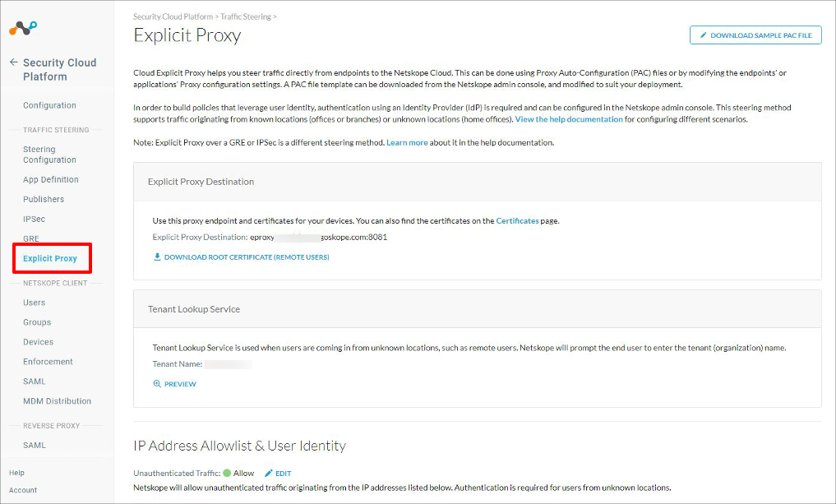
Task: Click the Unauthenticated Traffic label
Action: [177, 474]
